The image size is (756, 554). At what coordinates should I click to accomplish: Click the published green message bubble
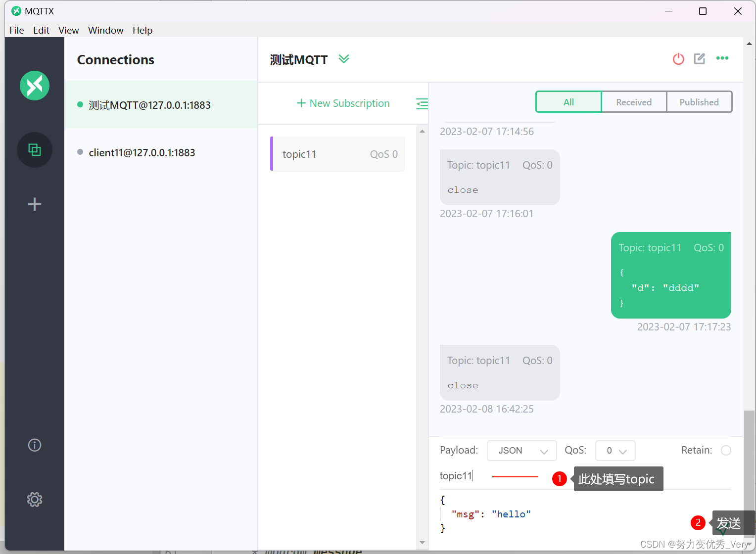(671, 275)
